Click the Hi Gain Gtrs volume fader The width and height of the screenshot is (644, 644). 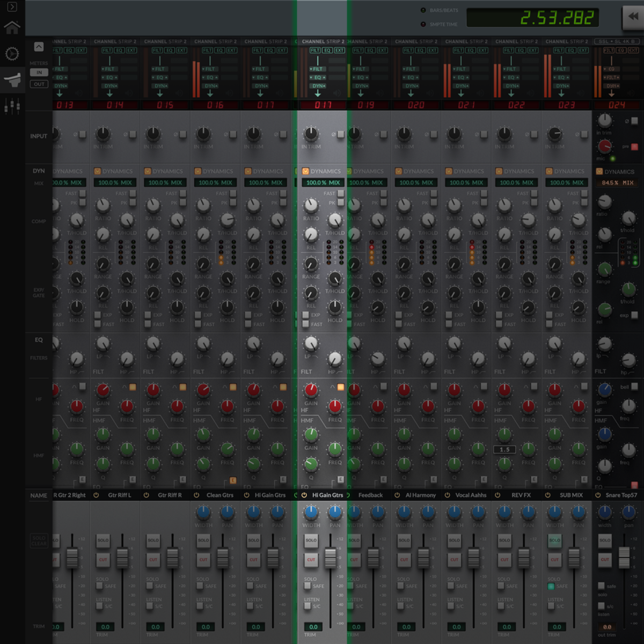point(331,558)
